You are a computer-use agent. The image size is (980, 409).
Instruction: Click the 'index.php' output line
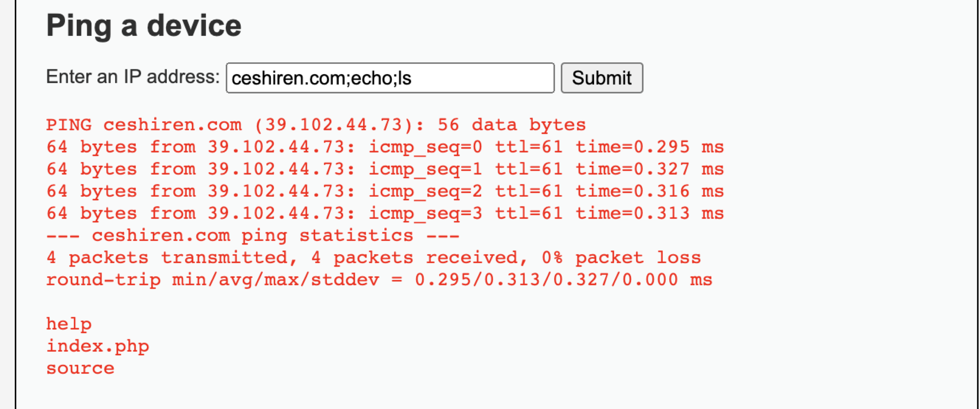98,346
